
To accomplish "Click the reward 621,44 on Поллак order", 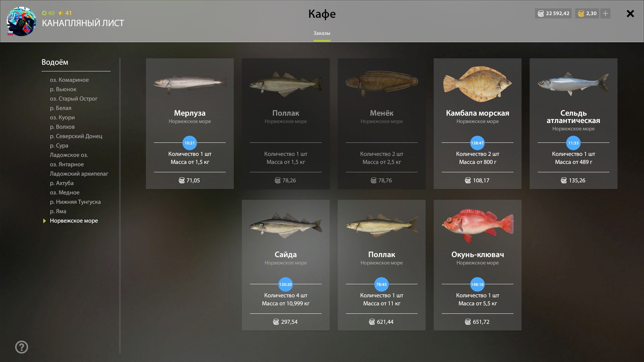I will (381, 322).
